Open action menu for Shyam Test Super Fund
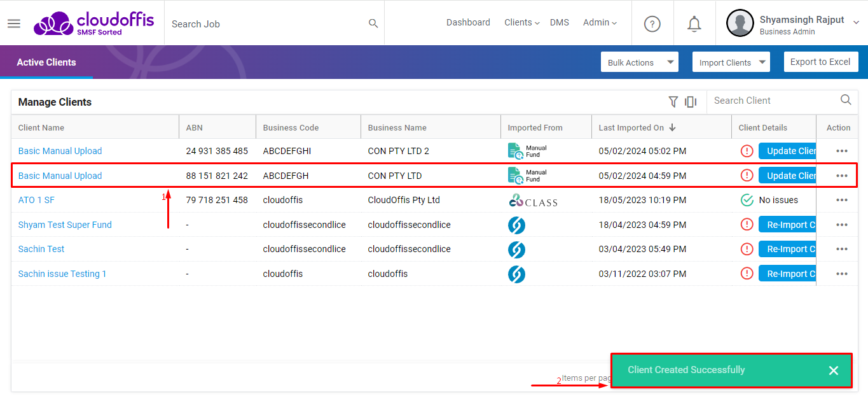868x403 pixels. click(842, 225)
